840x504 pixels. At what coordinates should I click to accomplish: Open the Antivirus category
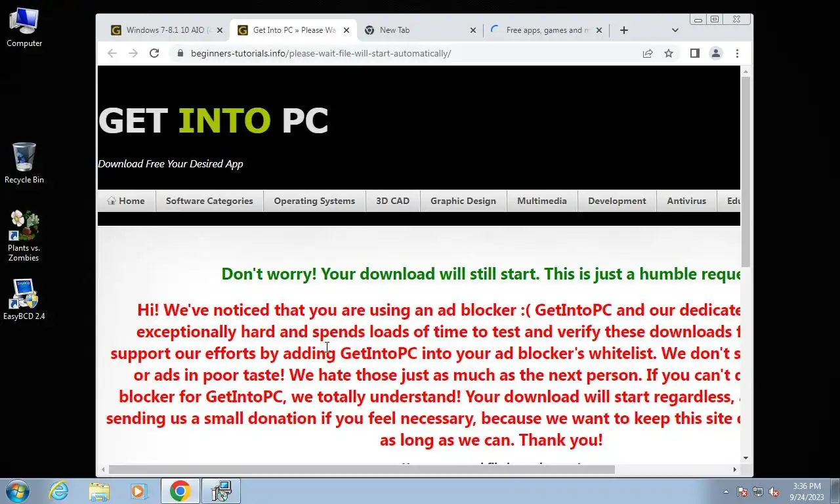point(686,201)
